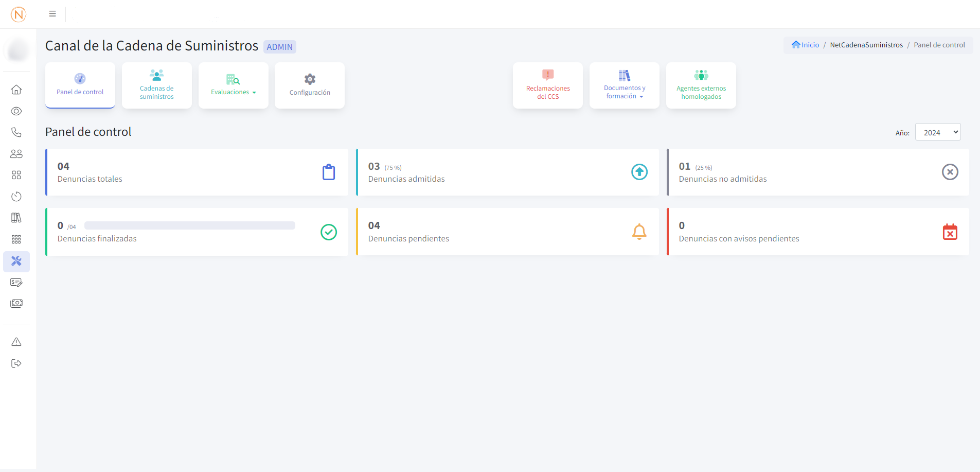
Task: Expand Documentos y formación dropdown
Action: (x=624, y=85)
